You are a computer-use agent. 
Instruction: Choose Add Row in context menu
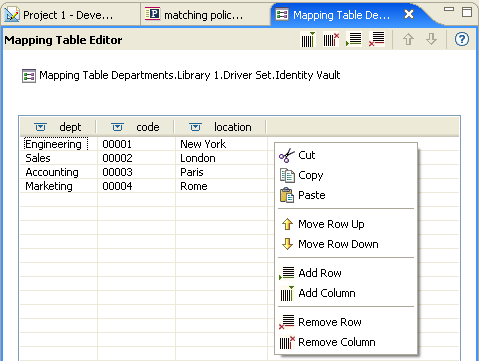coord(346,273)
